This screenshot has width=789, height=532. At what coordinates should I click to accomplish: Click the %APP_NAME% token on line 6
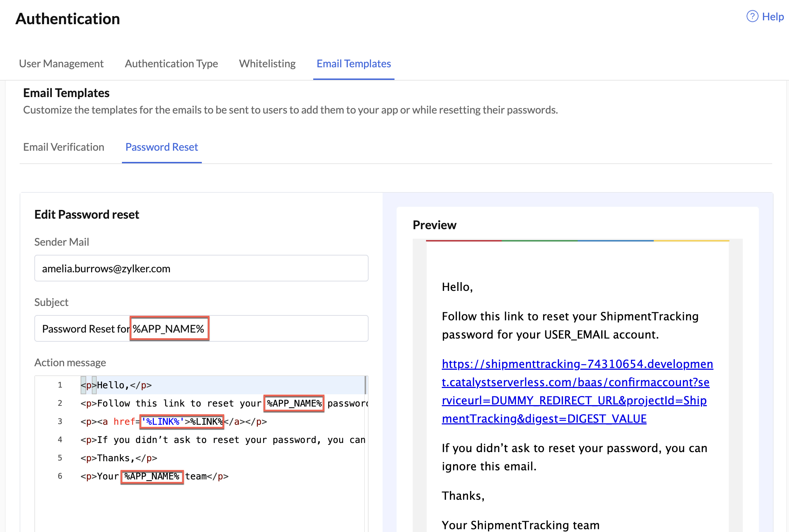coord(152,476)
